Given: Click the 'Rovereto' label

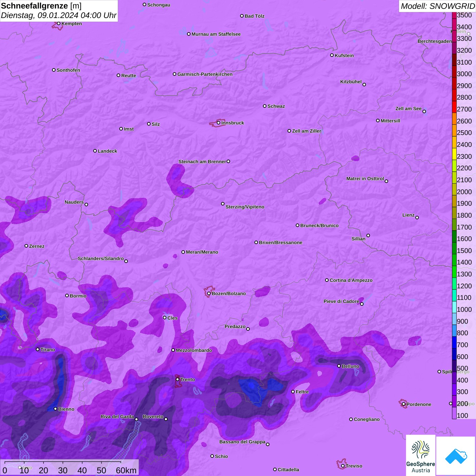Looking at the screenshot, I should click(x=153, y=417).
